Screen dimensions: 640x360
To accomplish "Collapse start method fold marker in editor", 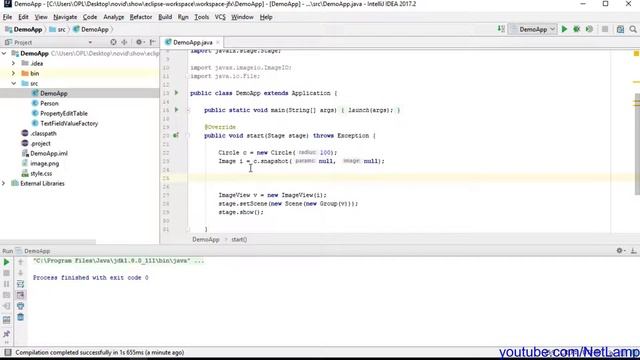I will tap(189, 136).
